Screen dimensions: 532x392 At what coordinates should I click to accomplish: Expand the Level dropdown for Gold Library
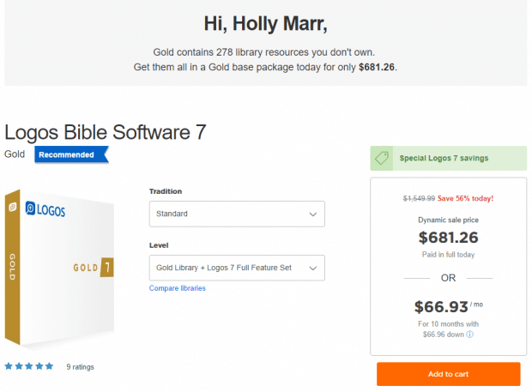(x=237, y=268)
